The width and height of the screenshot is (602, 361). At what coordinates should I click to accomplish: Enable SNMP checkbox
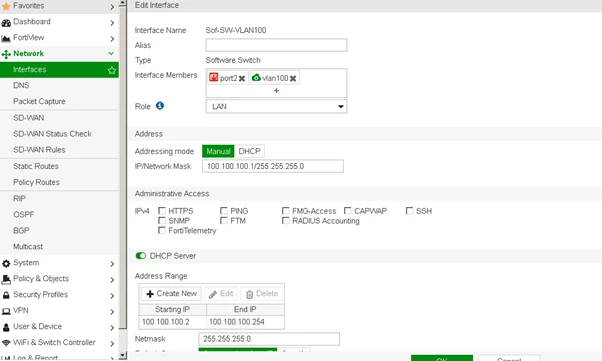162,220
